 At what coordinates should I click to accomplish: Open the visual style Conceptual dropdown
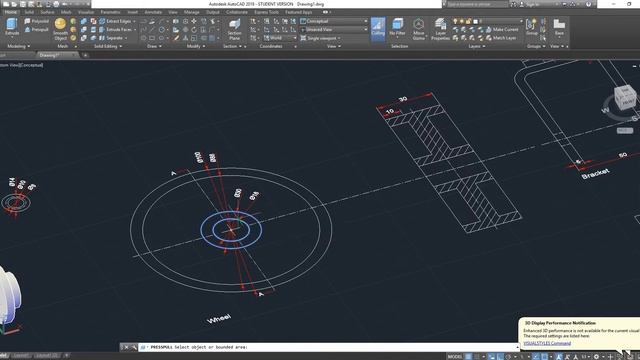point(333,21)
